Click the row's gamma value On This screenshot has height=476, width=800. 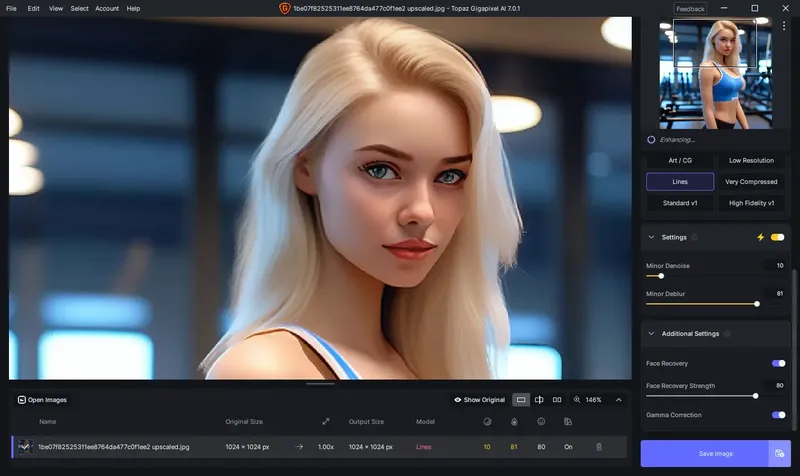tap(568, 447)
